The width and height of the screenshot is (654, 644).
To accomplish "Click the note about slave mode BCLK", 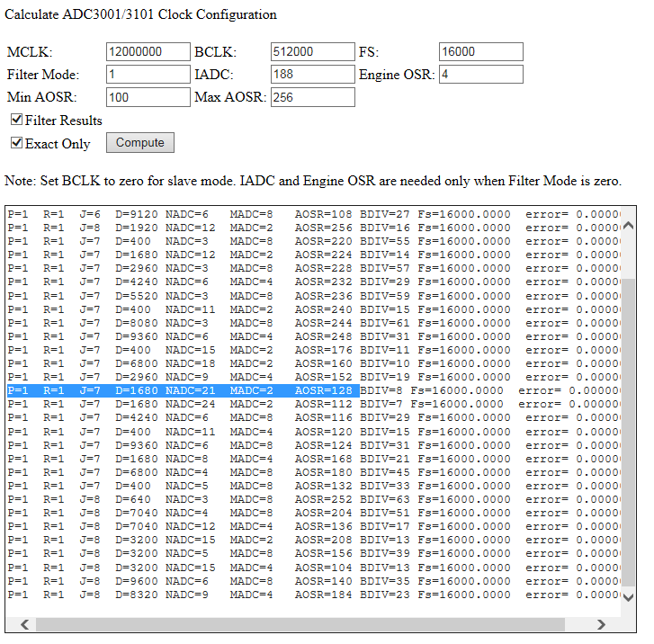I will (x=313, y=181).
